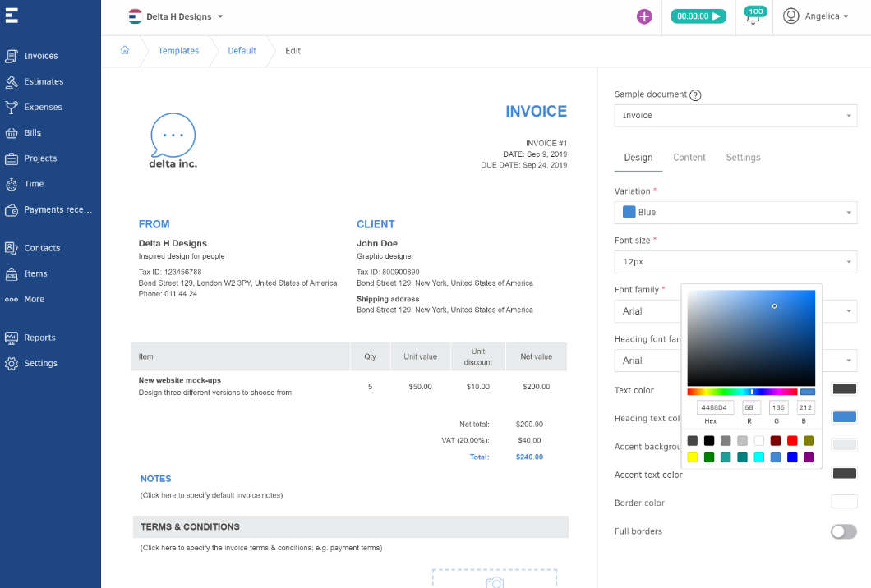
Task: Switch to the Content tab
Action: tap(689, 158)
